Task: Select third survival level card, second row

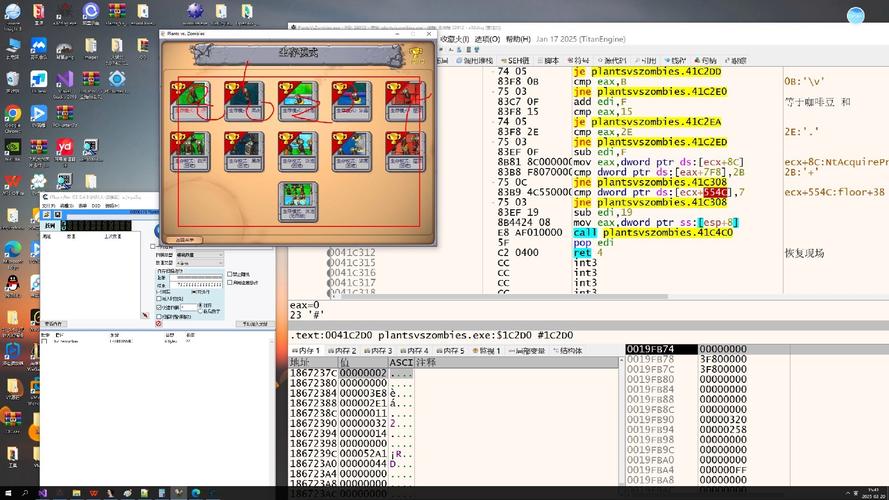Action: tap(298, 151)
